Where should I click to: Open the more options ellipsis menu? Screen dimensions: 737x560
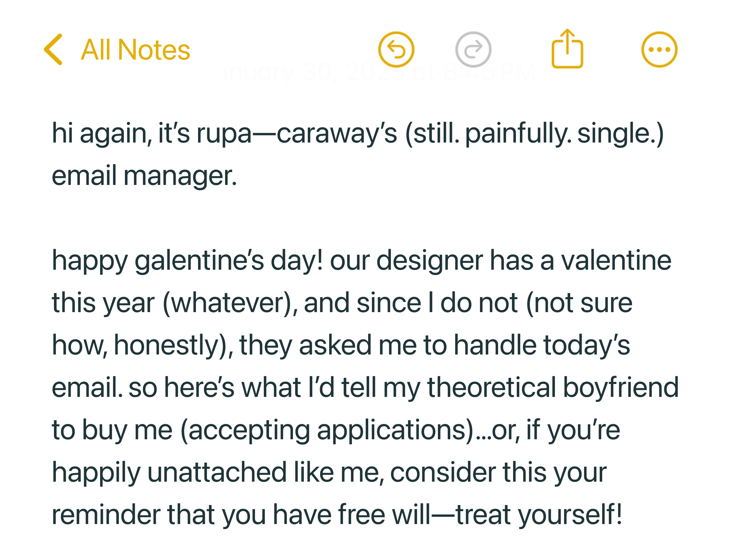point(659,50)
